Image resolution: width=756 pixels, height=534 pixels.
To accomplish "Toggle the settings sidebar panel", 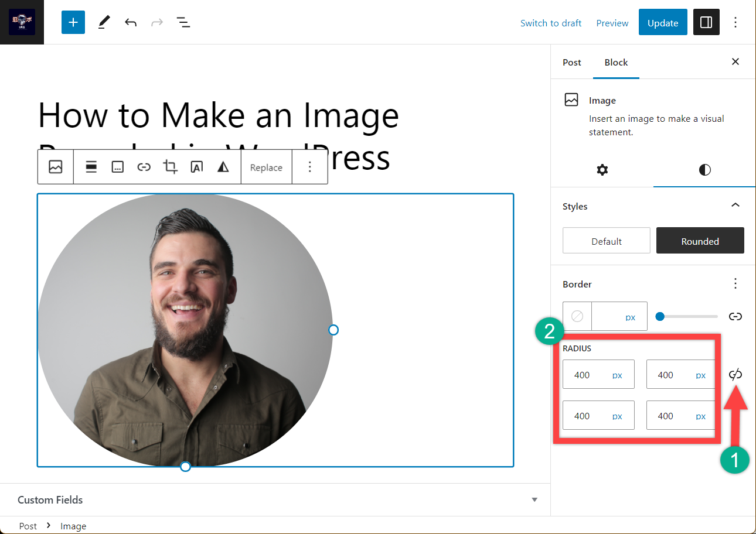I will pos(706,22).
